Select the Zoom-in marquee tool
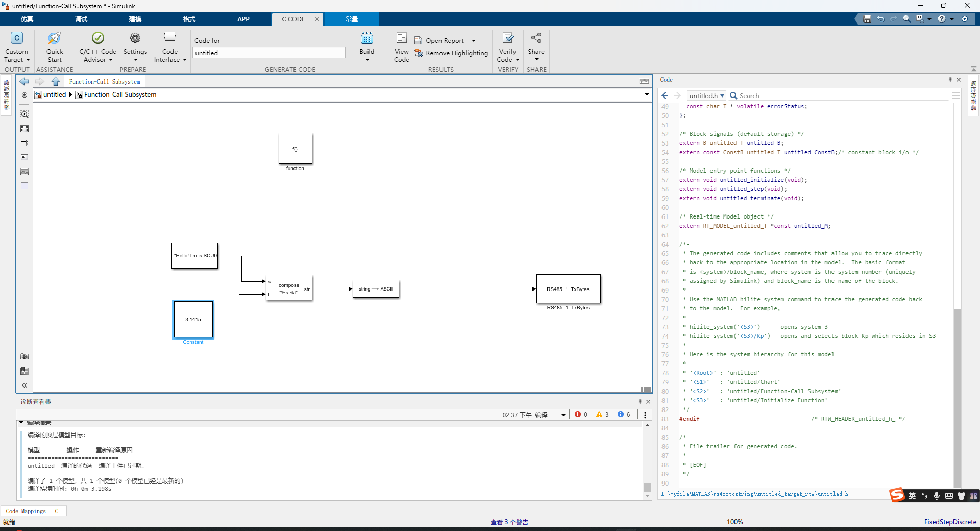This screenshot has width=980, height=531. (x=24, y=114)
